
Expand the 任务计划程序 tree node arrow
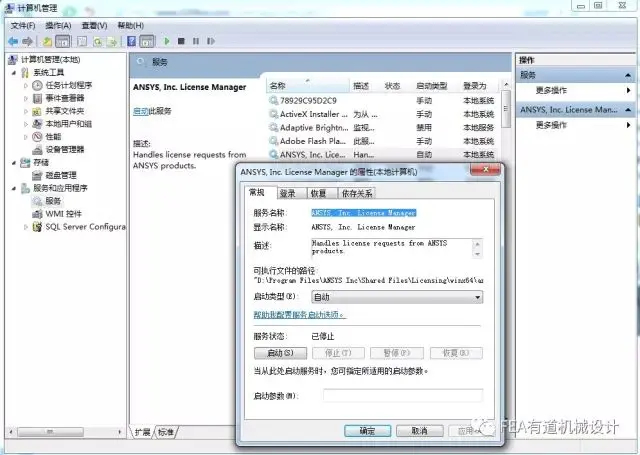point(26,86)
